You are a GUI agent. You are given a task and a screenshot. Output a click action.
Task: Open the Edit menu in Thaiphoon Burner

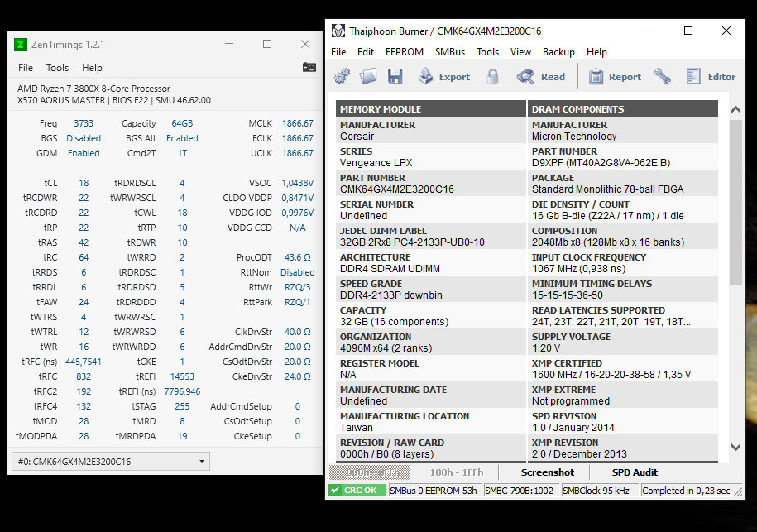click(x=366, y=51)
